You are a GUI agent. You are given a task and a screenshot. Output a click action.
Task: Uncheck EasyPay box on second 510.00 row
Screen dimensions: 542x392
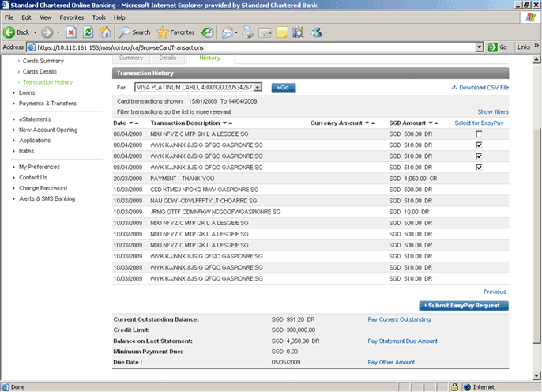tap(479, 156)
